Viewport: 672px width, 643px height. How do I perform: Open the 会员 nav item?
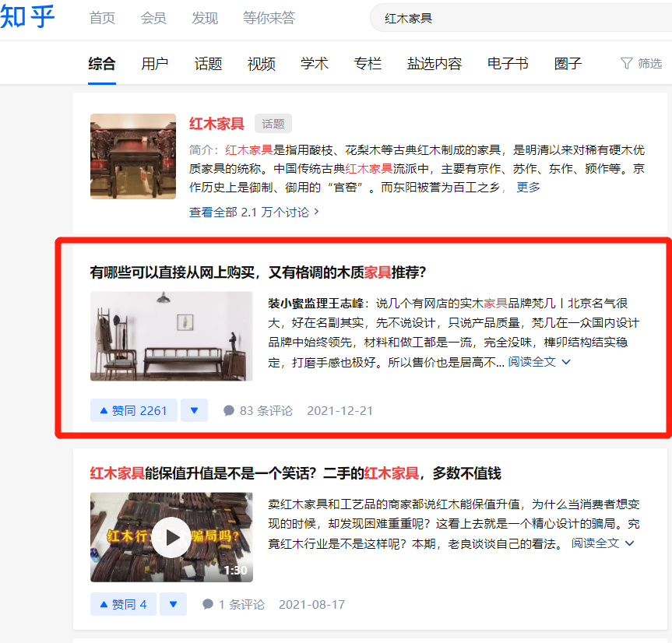[x=153, y=18]
